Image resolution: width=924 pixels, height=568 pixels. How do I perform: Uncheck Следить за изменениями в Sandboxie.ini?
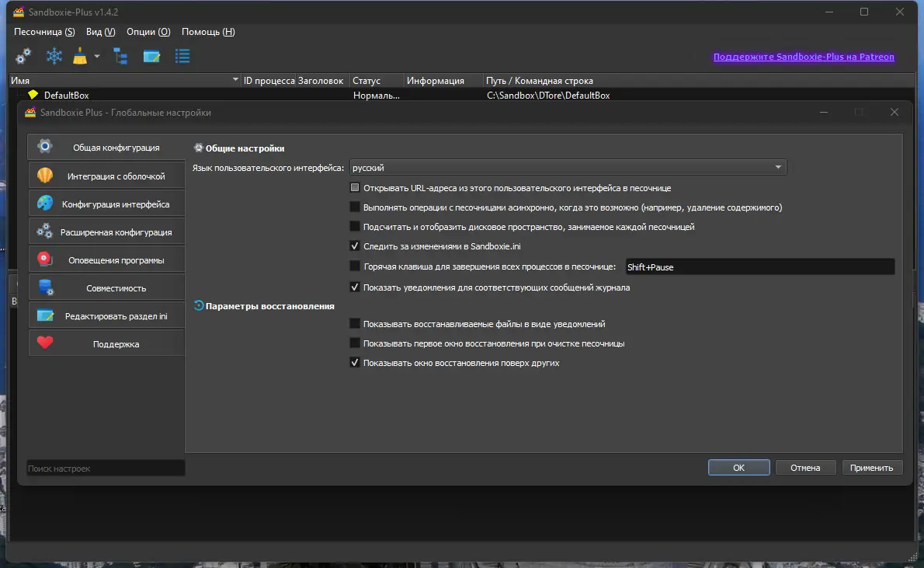point(355,246)
